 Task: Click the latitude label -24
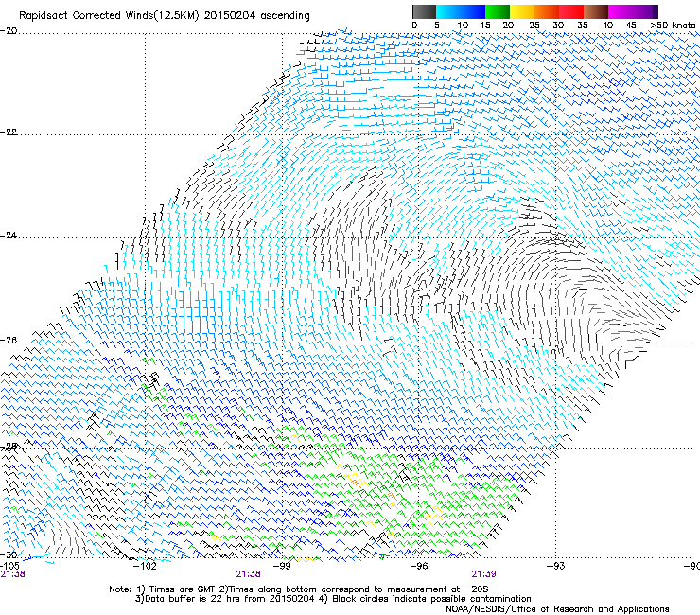pyautogui.click(x=9, y=236)
